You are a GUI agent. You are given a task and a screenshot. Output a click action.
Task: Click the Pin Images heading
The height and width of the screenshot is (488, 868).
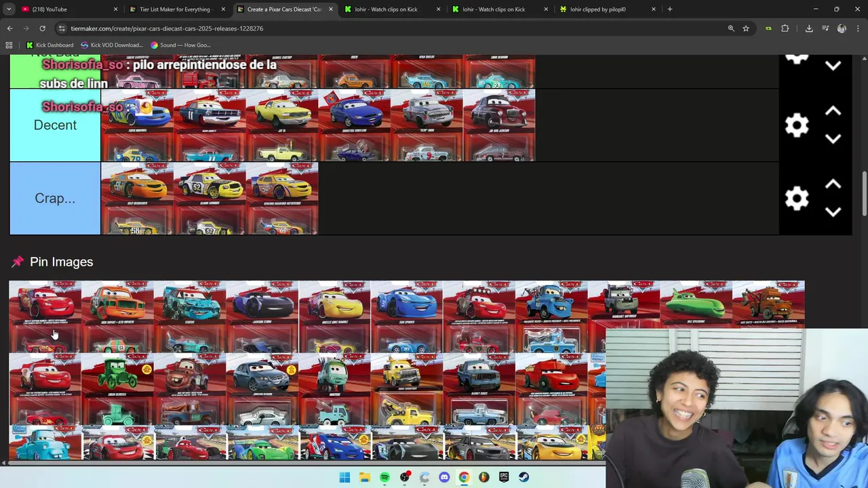coord(61,262)
